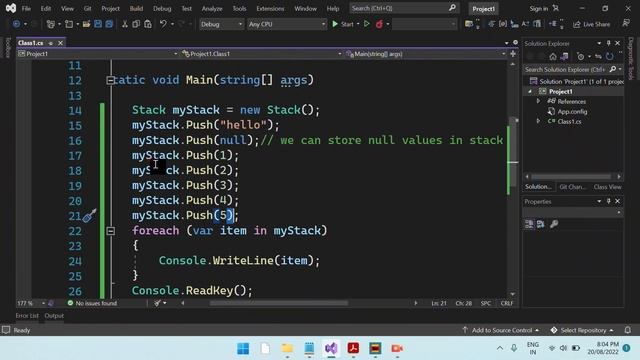This screenshot has height=360, width=640.
Task: Click the Copy icon in the toolbar
Action: click(136, 24)
